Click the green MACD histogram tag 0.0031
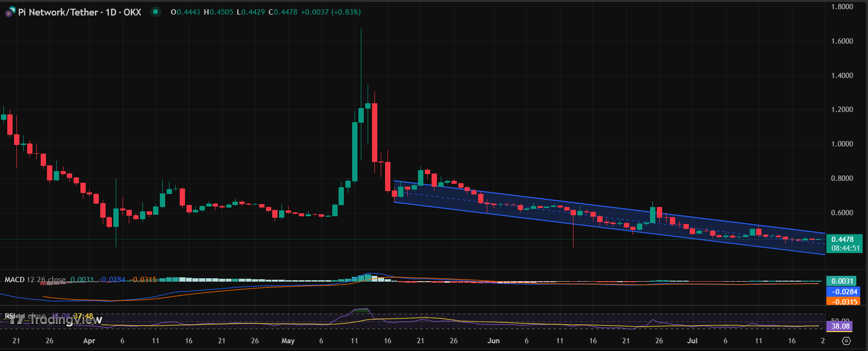Viewport: 868px width, 351px height. pos(842,281)
